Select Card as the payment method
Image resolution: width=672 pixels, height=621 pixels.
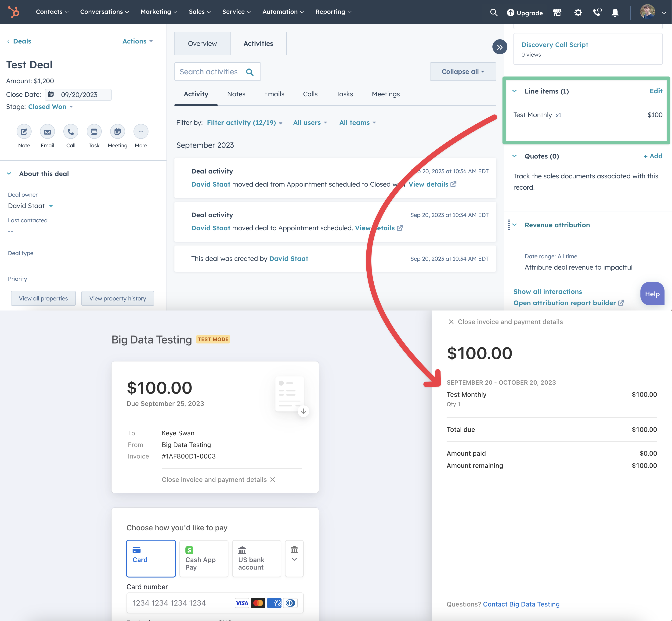(x=151, y=558)
